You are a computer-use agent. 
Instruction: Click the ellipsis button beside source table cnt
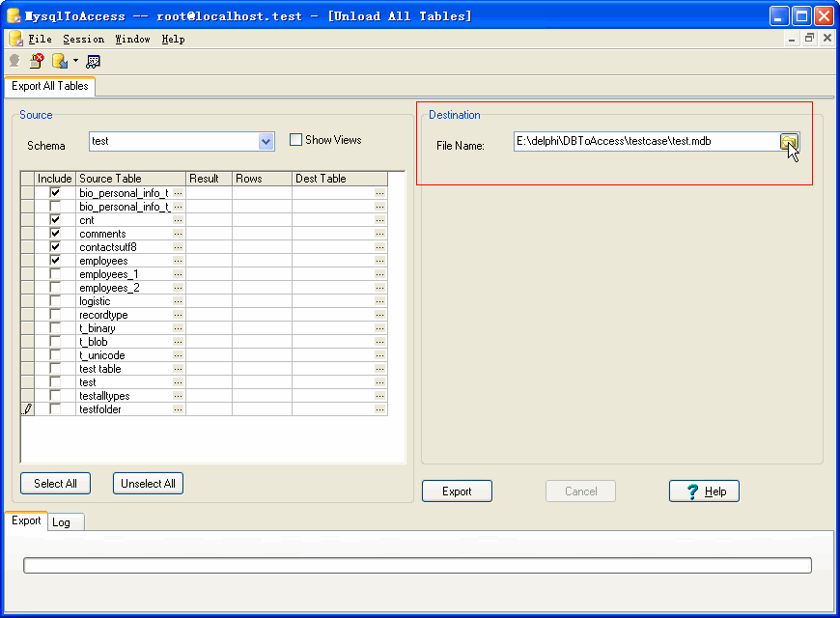(x=178, y=220)
